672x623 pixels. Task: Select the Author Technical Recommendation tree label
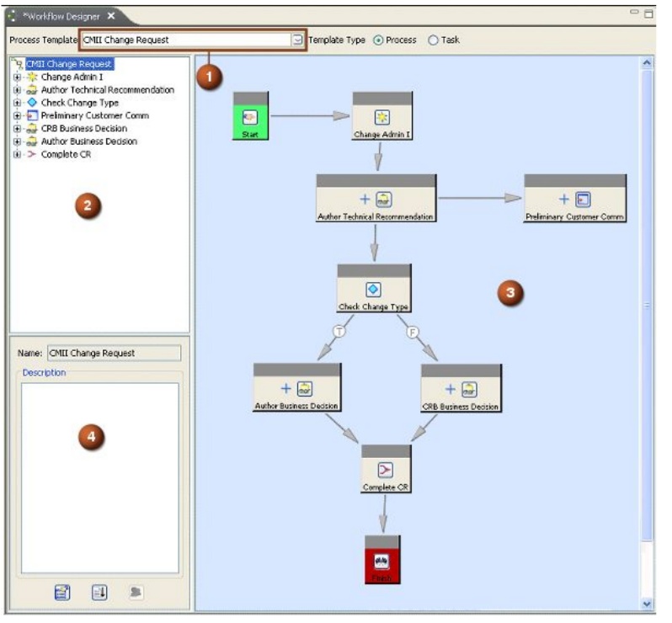click(108, 90)
